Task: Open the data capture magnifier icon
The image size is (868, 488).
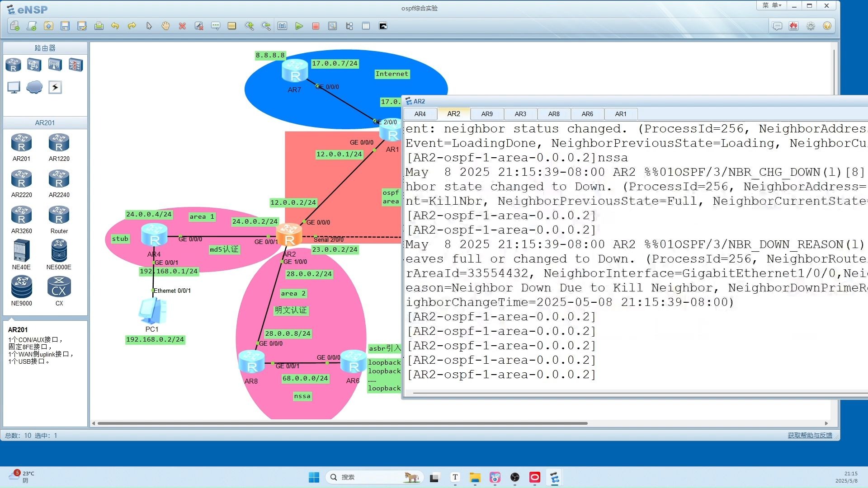Action: (x=333, y=26)
